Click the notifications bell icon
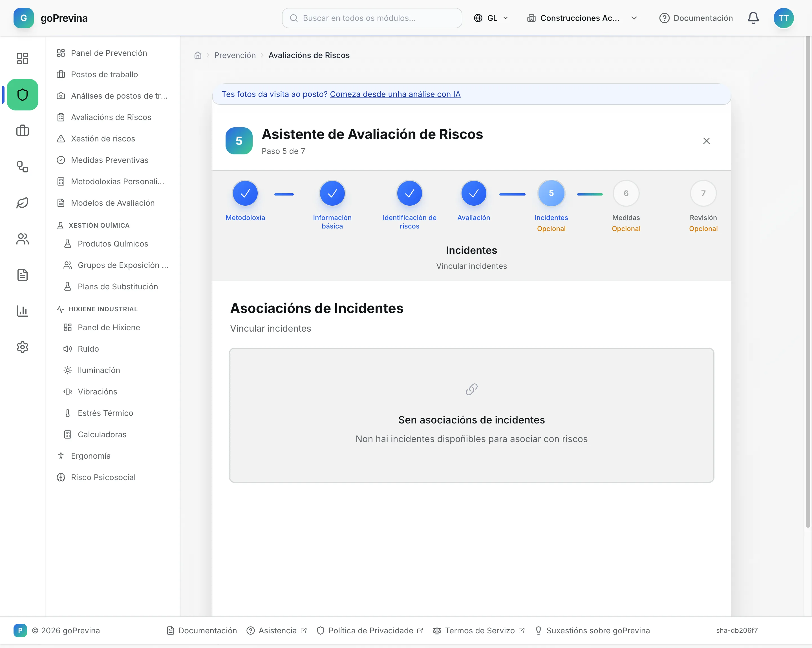The height and width of the screenshot is (648, 812). pos(753,18)
